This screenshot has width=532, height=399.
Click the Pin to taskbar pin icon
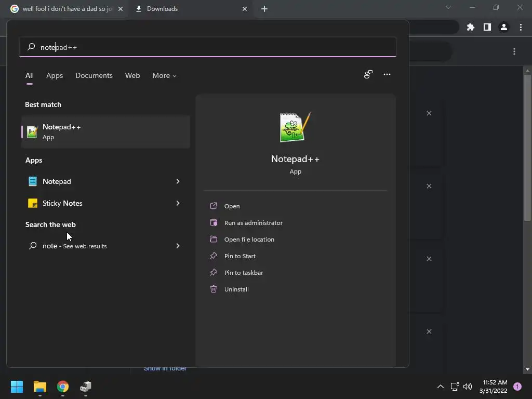pos(214,272)
